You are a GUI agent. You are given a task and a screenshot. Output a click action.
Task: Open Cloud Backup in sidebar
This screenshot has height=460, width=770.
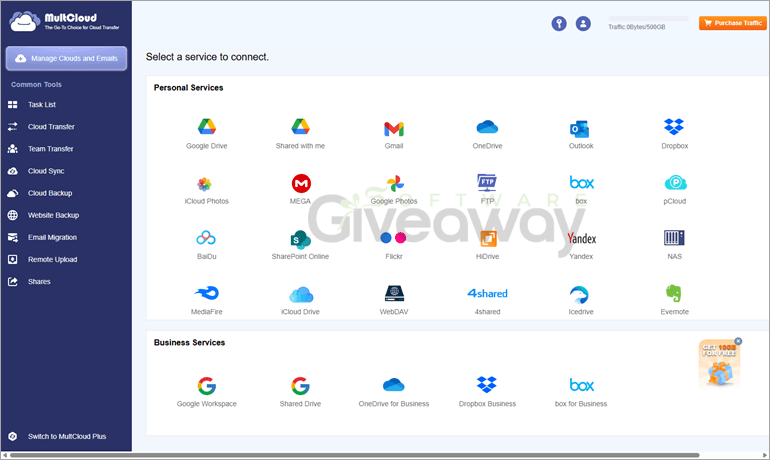coord(50,193)
